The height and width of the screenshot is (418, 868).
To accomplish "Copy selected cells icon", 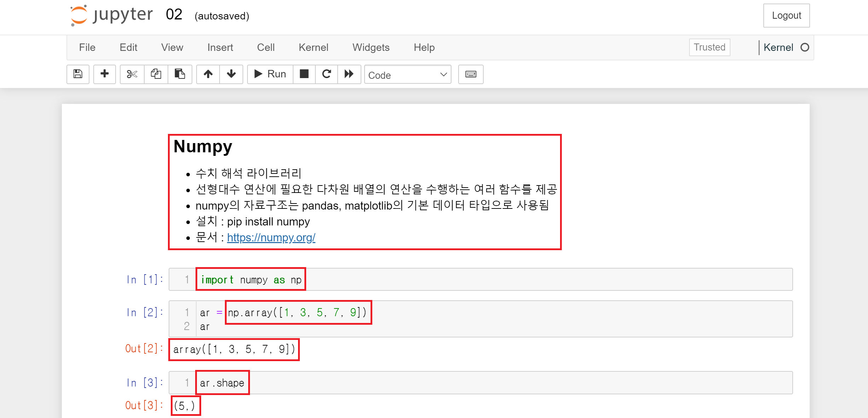I will 156,74.
